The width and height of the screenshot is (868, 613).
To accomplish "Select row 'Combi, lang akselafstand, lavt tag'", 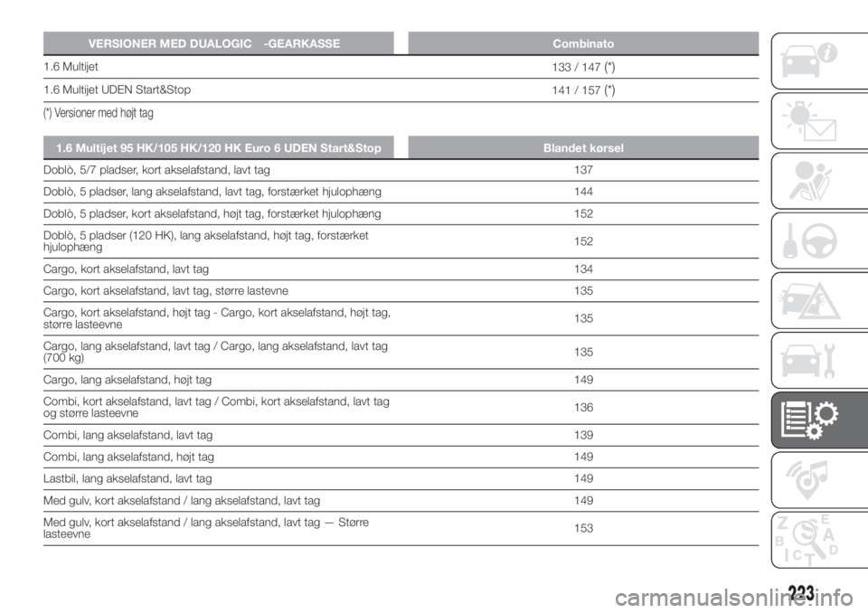I will pos(401,435).
